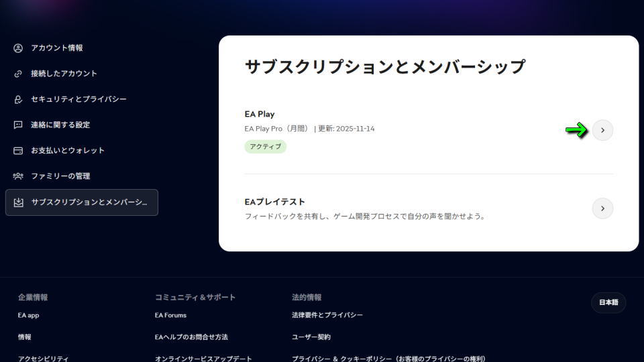Open 法律要件とプライバシー link
644x362 pixels.
[x=327, y=315]
